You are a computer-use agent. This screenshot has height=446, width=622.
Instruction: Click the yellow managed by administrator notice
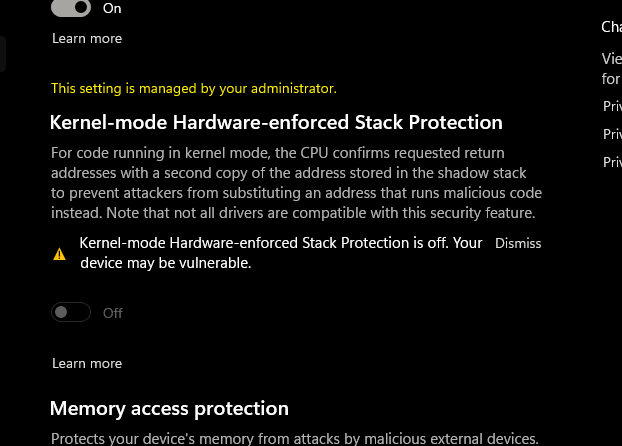tap(194, 88)
